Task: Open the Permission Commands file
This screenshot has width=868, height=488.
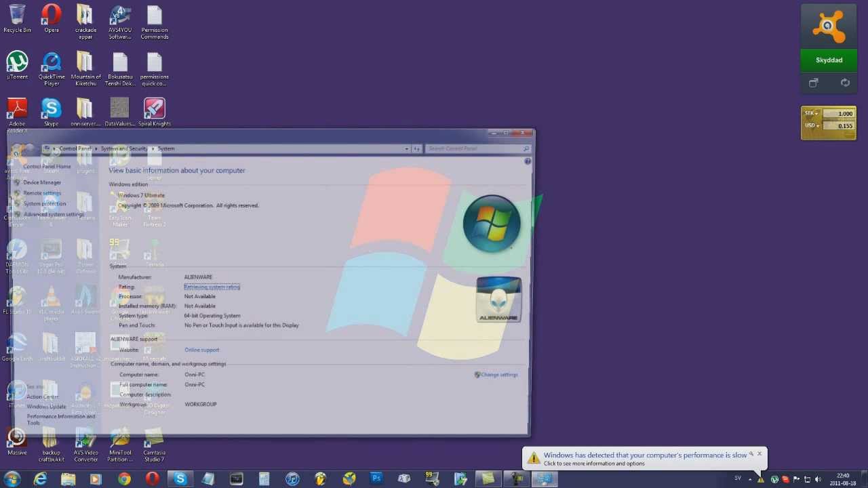Action: [155, 22]
